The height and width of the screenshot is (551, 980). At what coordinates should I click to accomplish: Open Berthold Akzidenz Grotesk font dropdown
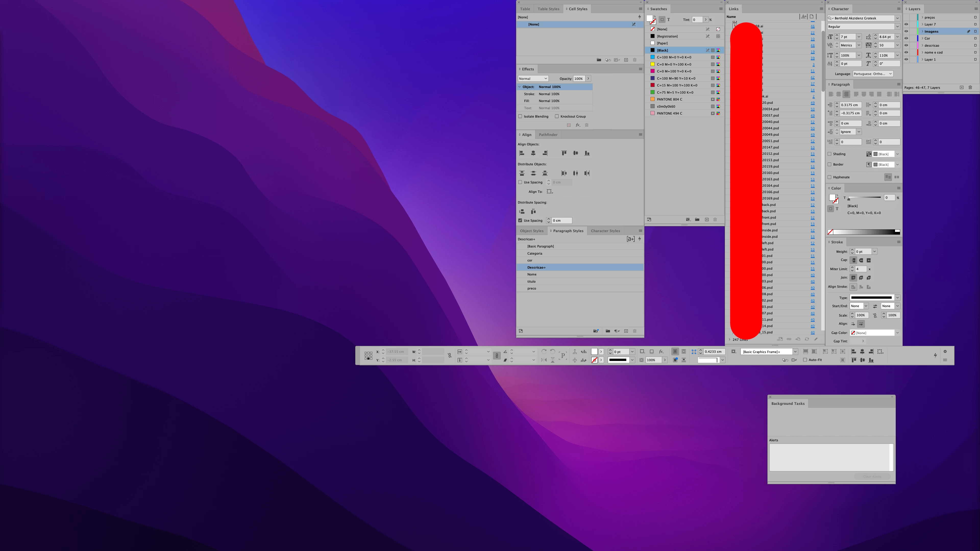[898, 18]
